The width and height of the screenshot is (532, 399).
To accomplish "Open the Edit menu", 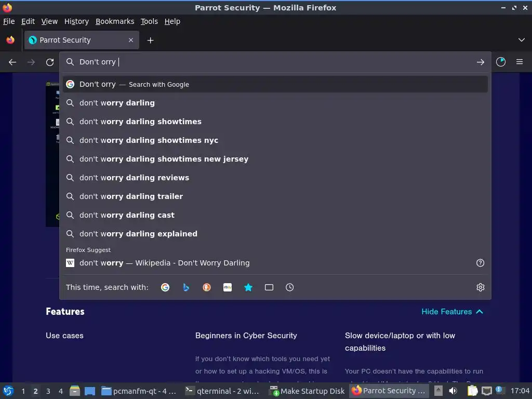I will (x=28, y=21).
